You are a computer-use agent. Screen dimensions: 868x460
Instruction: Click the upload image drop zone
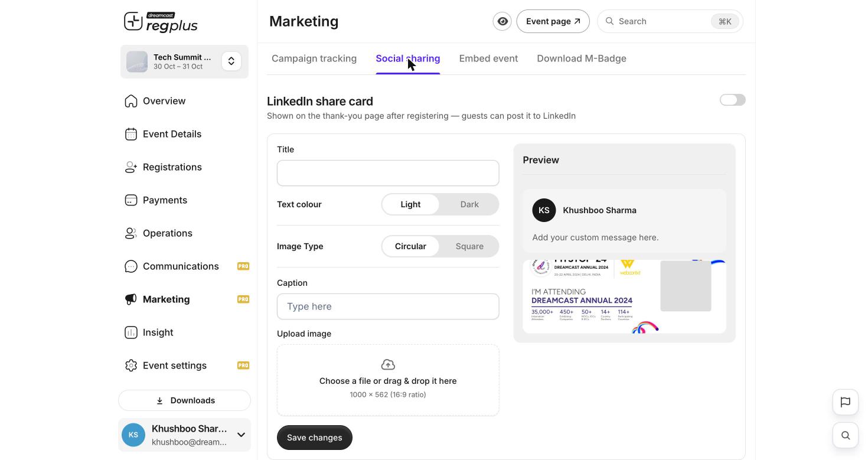(x=388, y=380)
